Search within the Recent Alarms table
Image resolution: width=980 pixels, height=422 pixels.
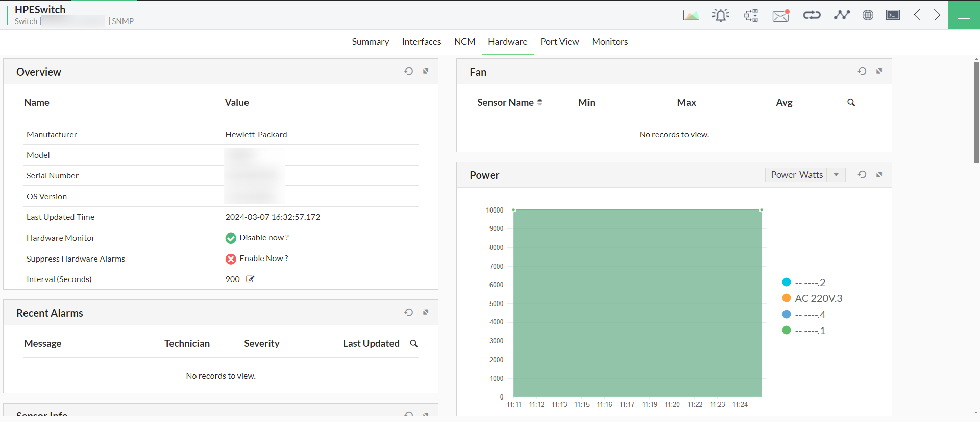tap(414, 344)
